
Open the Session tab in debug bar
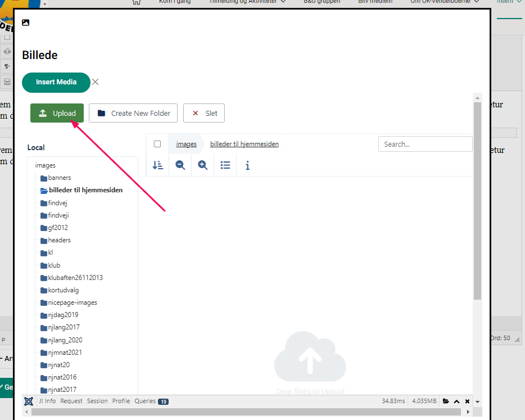(97, 401)
